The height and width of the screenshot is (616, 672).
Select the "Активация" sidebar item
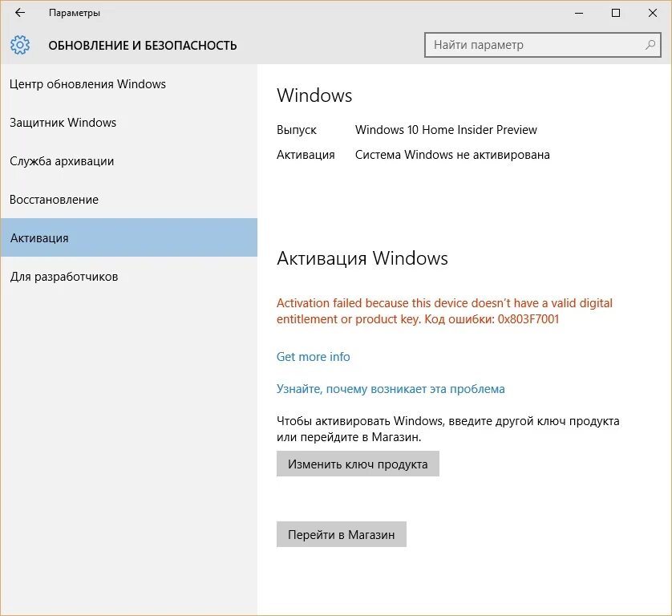pyautogui.click(x=128, y=237)
